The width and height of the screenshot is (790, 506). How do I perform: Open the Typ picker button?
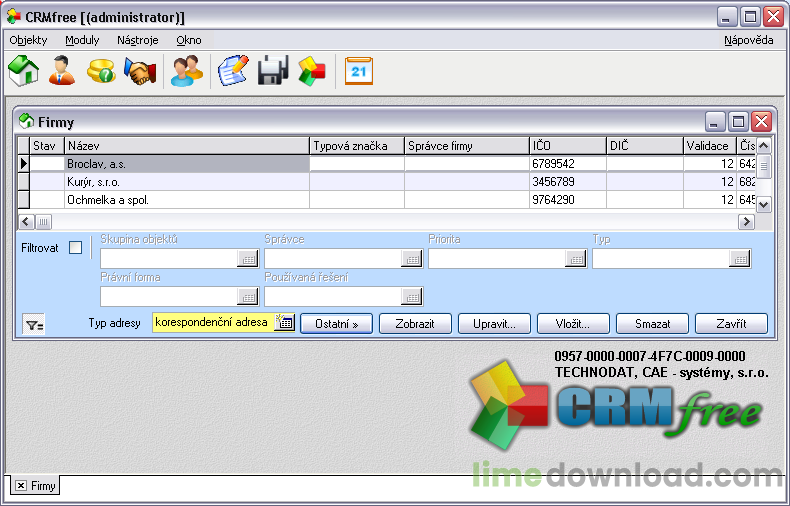pos(740,259)
